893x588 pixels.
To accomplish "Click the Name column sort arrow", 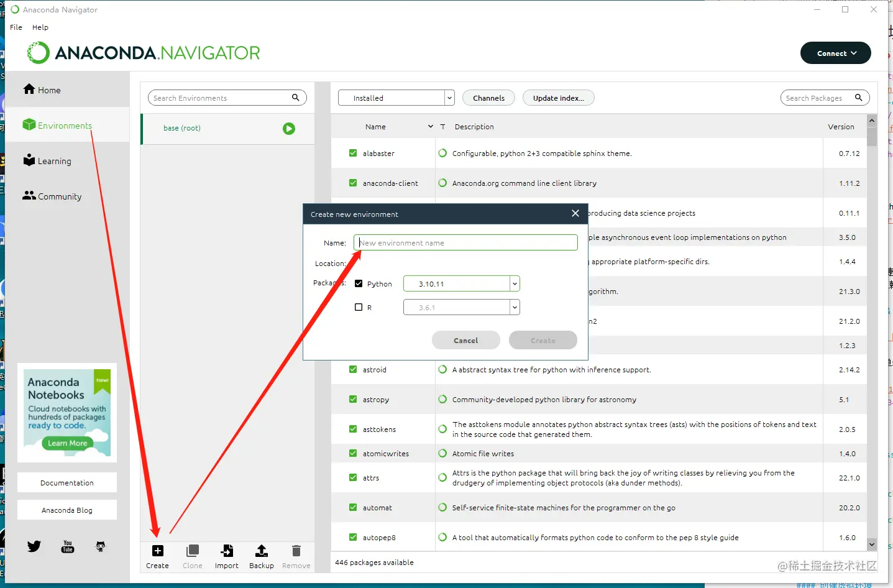I will pyautogui.click(x=431, y=126).
